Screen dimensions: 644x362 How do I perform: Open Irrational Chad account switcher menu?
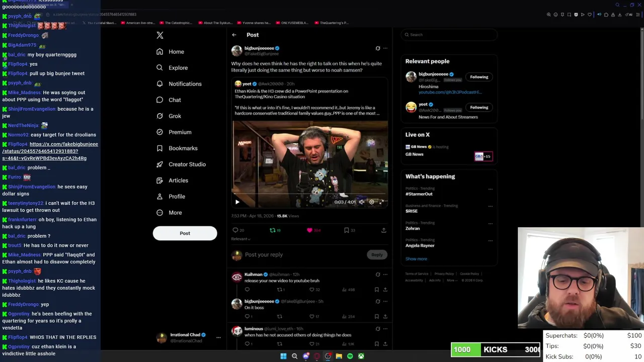(218, 337)
